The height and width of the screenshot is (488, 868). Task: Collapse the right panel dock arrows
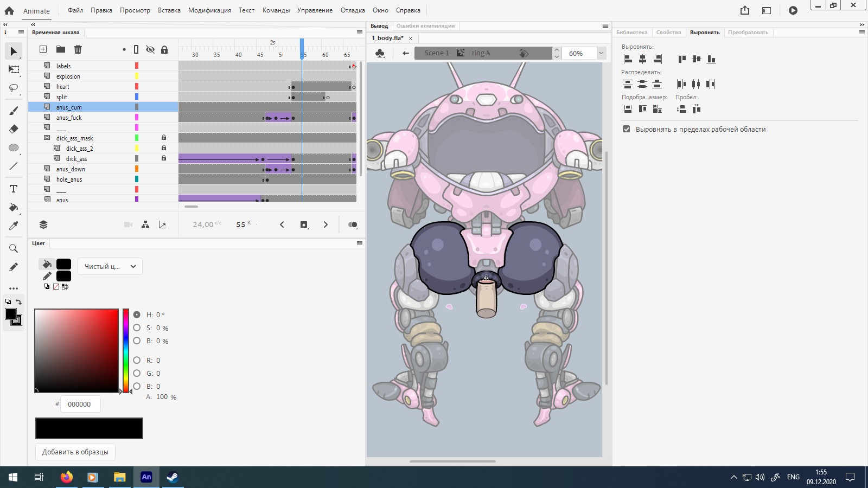[x=862, y=24]
